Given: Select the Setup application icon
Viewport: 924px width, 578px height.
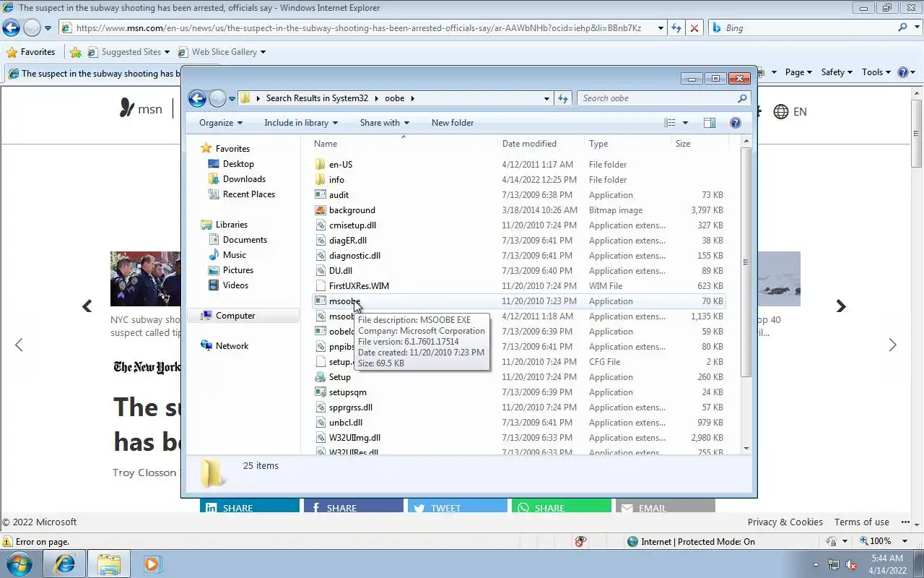Looking at the screenshot, I should pyautogui.click(x=321, y=377).
